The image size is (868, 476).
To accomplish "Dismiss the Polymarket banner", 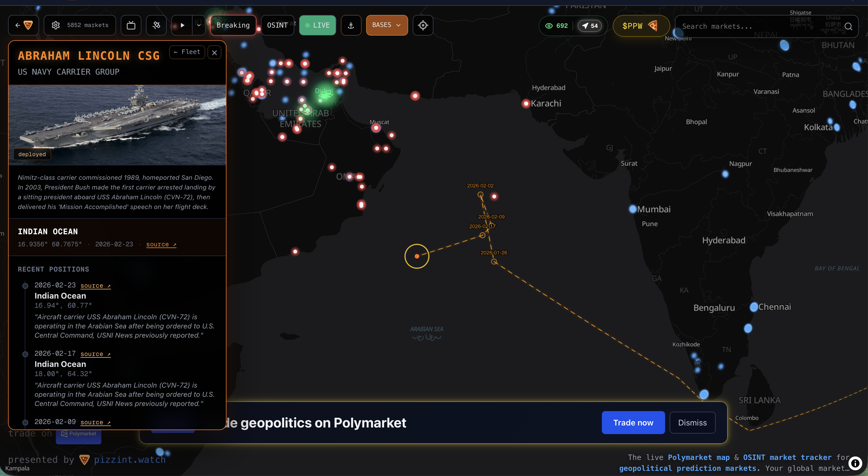I will tap(692, 423).
